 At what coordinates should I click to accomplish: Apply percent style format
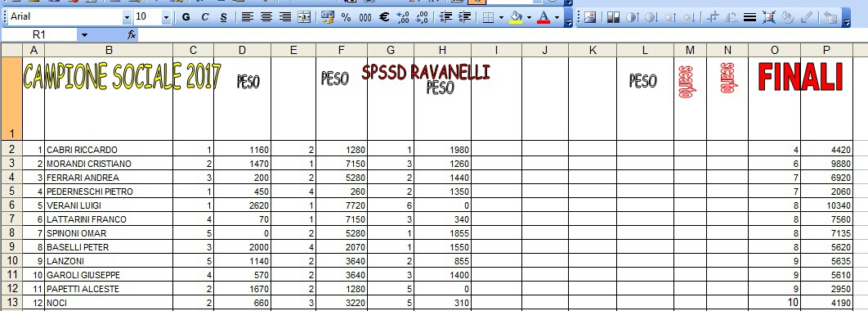click(x=347, y=17)
